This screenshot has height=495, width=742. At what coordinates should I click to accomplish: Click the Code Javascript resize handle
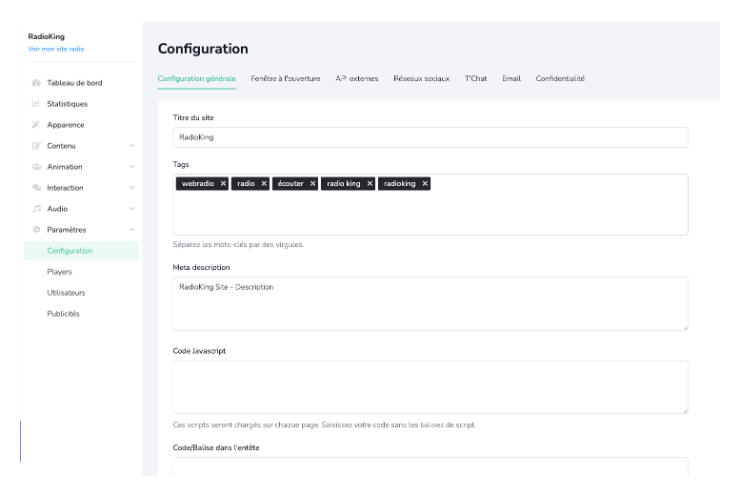coord(685,411)
